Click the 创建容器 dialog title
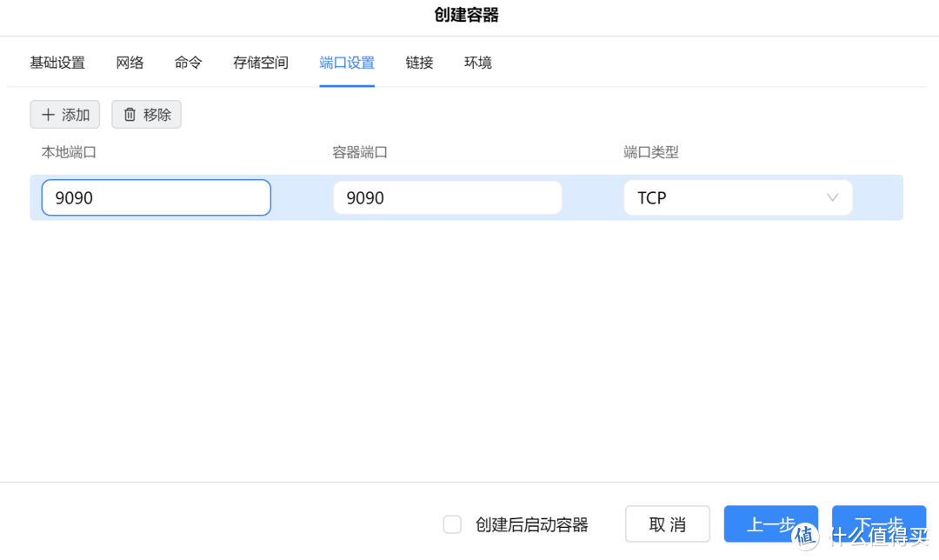 coord(467,15)
